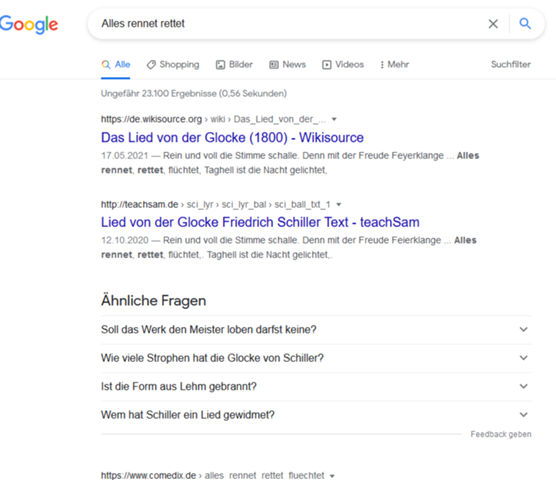Open the dropdown arrow beside teachsam URL
556x480 pixels.
[339, 205]
